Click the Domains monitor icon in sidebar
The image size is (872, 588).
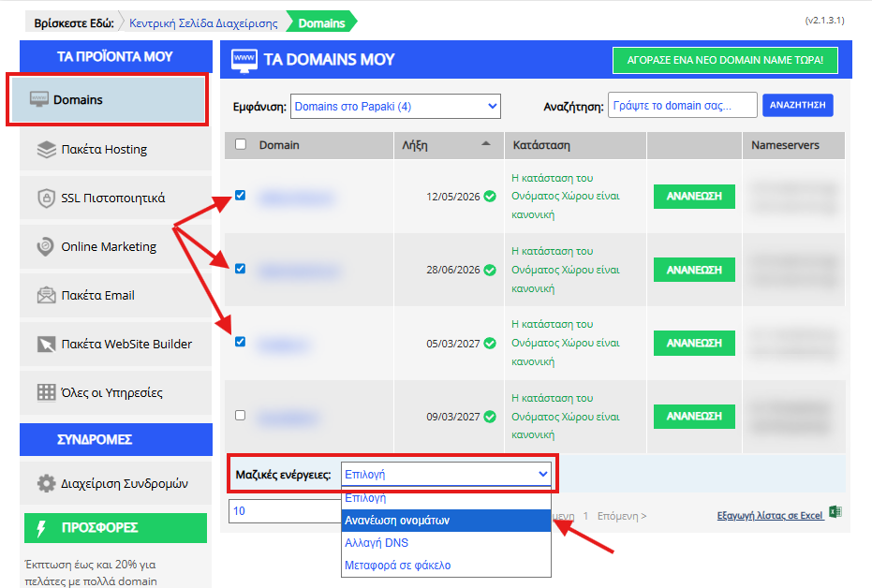click(x=39, y=99)
